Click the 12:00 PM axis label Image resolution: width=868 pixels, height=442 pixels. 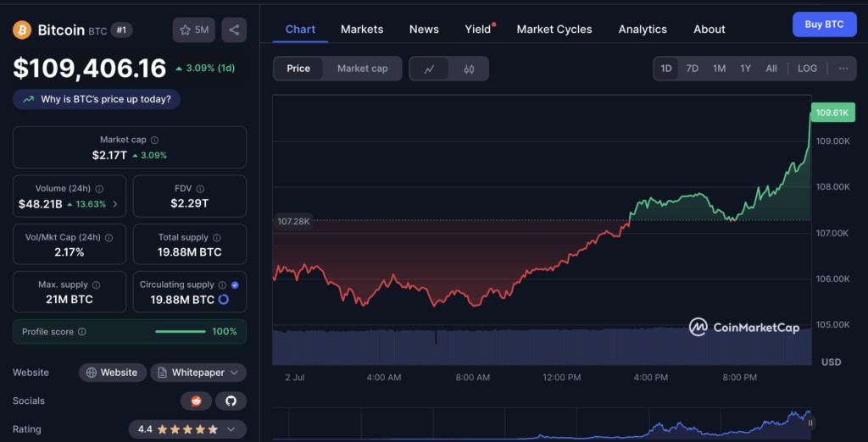[561, 378]
